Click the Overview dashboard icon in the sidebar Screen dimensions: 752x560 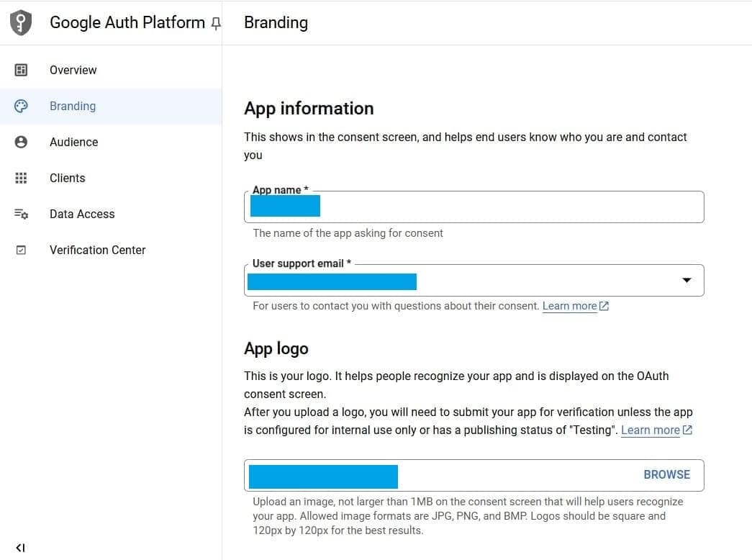click(x=22, y=70)
